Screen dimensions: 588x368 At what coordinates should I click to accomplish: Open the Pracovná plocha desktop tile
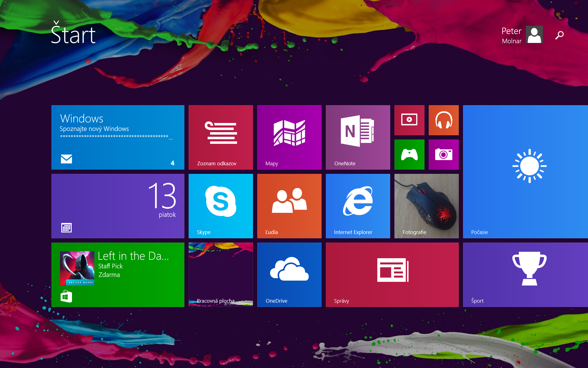pyautogui.click(x=221, y=275)
